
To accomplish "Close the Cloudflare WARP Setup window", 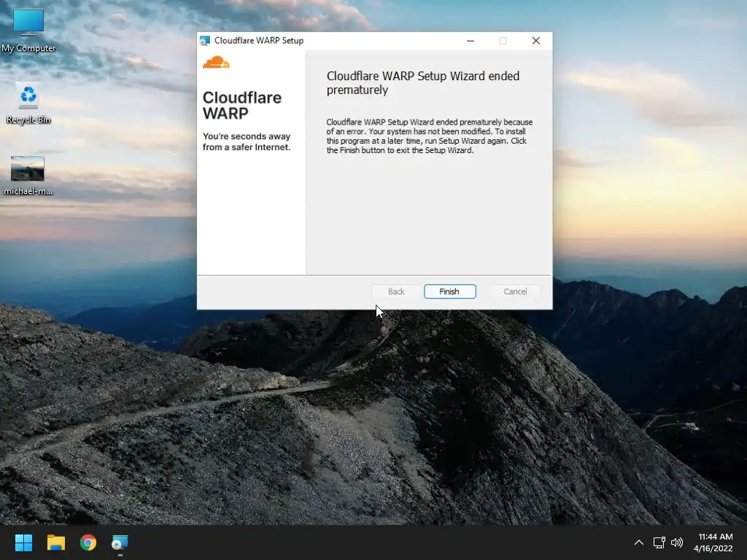I will point(536,41).
